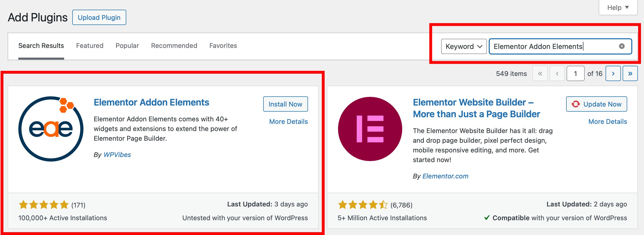Update Elementor Website Builder plugin
This screenshot has height=235, width=644.
point(596,104)
